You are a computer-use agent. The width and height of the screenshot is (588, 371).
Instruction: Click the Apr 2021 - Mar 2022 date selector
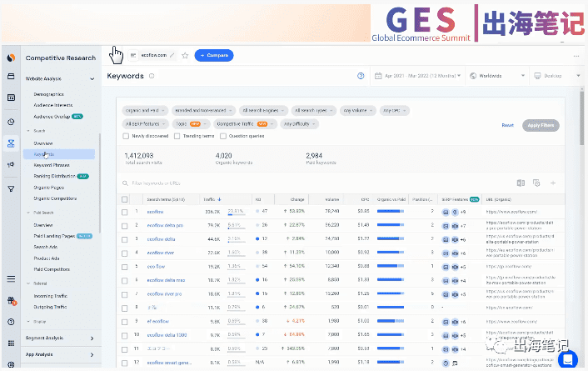[418, 76]
